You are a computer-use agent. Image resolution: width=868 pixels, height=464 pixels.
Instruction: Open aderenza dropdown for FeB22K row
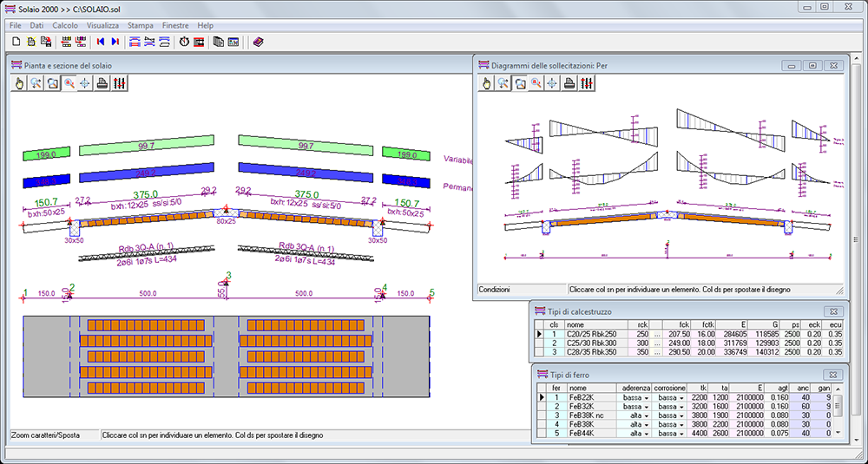click(647, 397)
